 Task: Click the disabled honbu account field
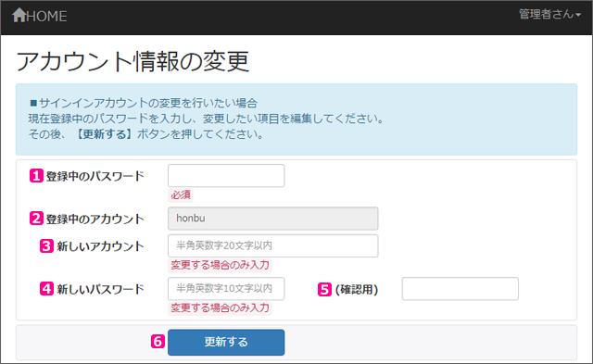tap(272, 219)
